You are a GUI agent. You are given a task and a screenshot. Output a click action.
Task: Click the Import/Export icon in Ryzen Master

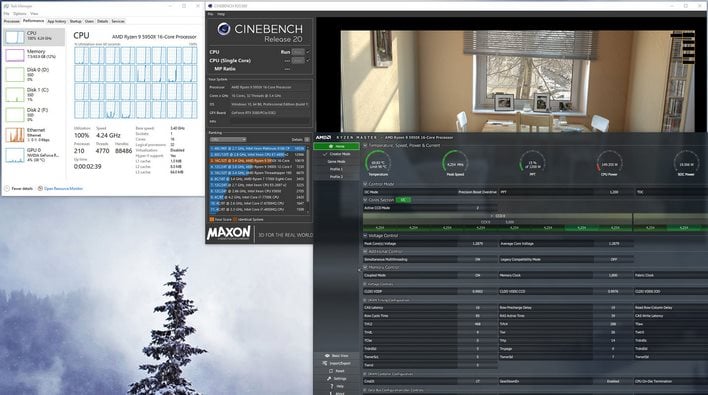tap(325, 363)
